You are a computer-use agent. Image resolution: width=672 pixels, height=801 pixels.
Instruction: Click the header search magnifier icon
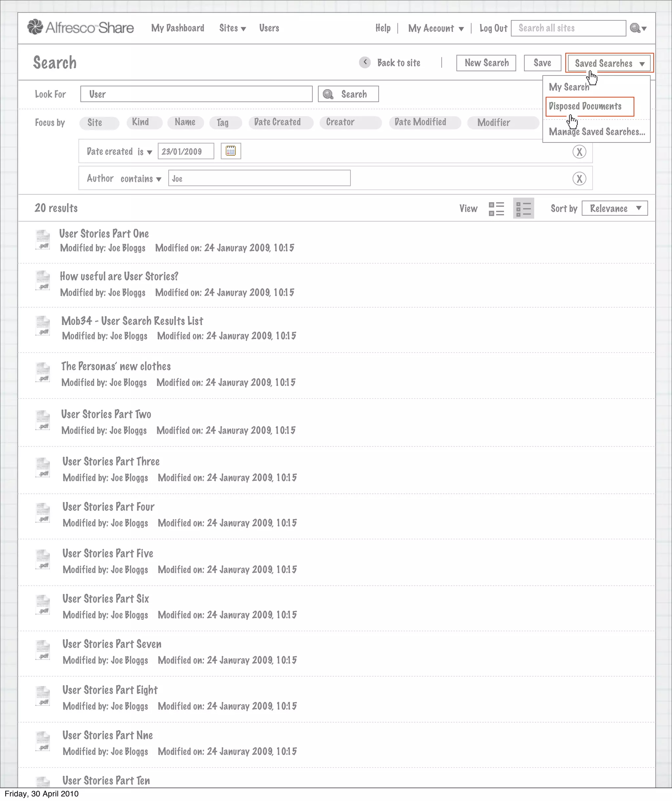[x=635, y=28]
